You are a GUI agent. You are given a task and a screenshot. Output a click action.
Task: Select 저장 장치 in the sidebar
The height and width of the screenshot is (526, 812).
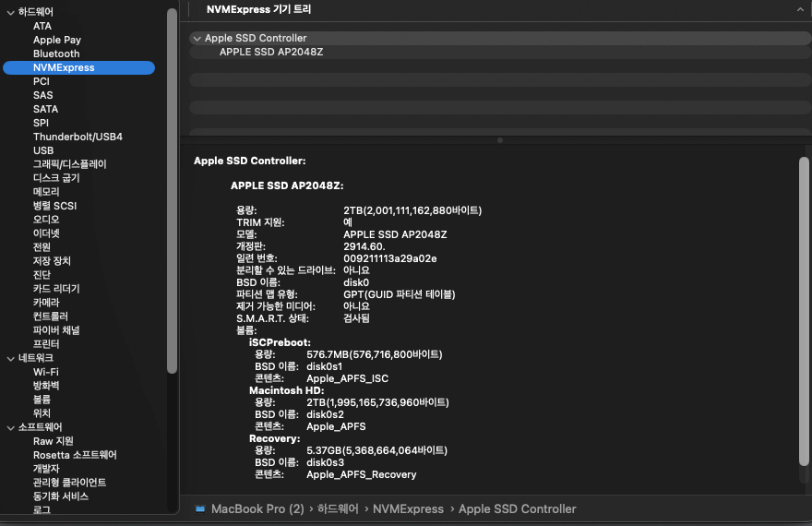[52, 261]
